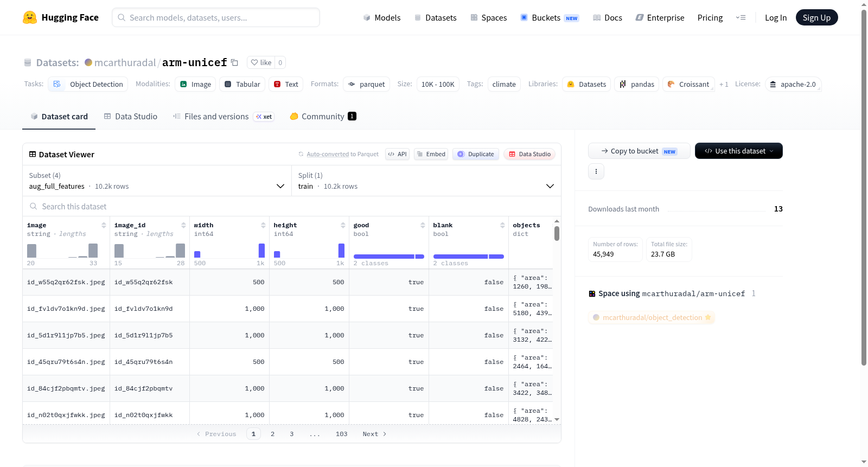Switch to the Dataset card tab
Screen dimensions: 868x467
pyautogui.click(x=59, y=117)
